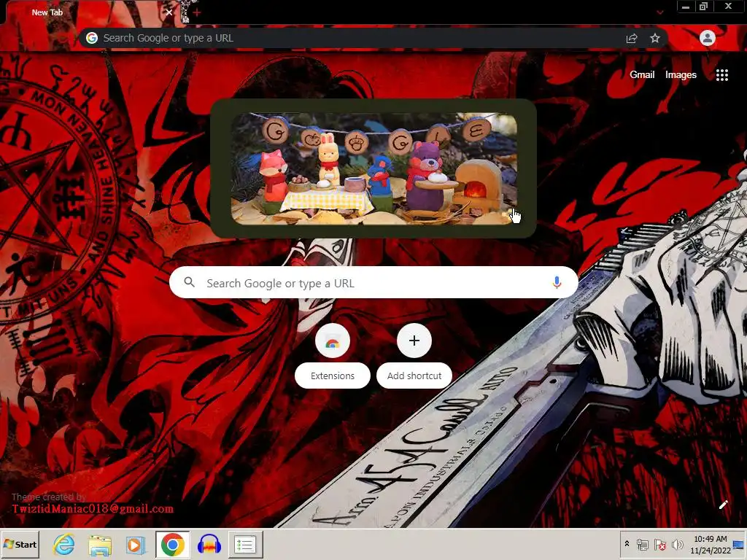
Task: Open Customize Chrome pencil icon
Action: (723, 505)
